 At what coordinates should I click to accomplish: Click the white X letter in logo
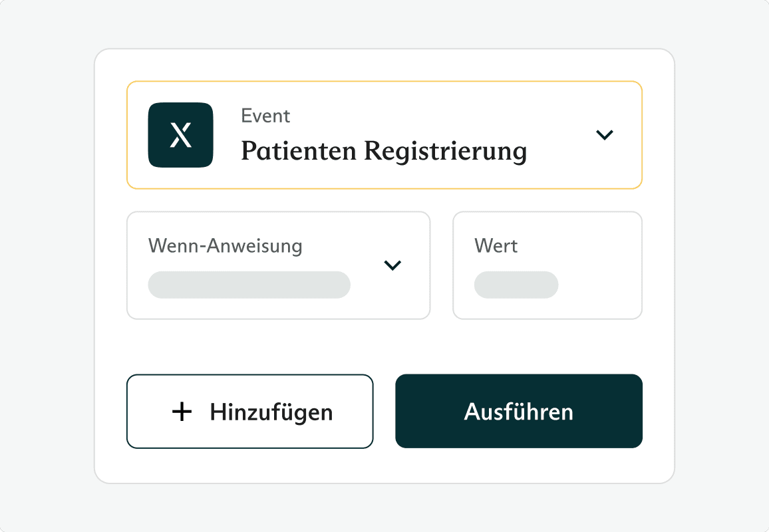coord(180,136)
